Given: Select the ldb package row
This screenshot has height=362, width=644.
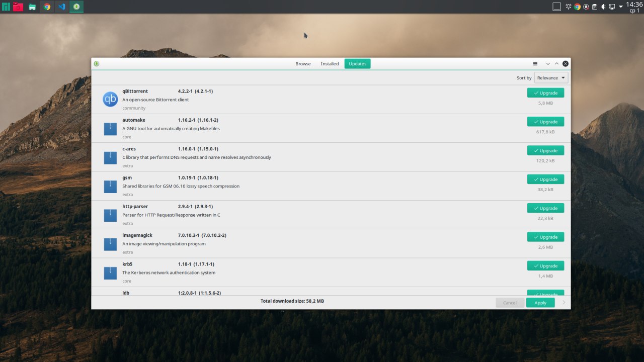Looking at the screenshot, I should [331, 292].
